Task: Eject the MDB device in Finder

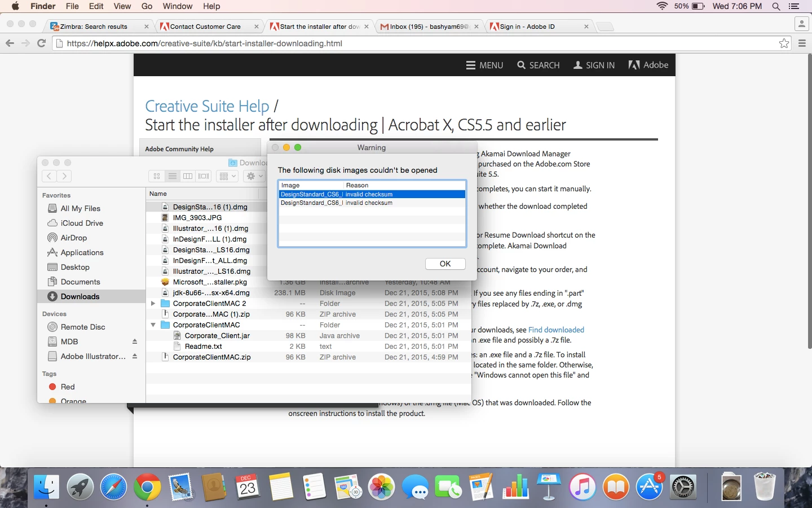Action: (x=135, y=341)
